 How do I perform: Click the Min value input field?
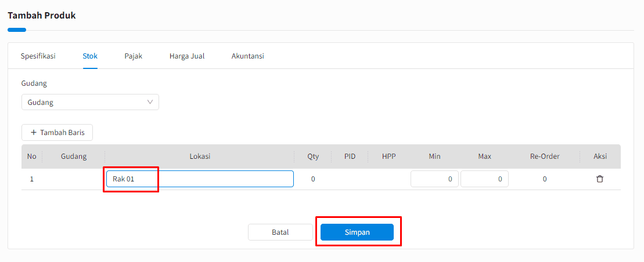434,179
